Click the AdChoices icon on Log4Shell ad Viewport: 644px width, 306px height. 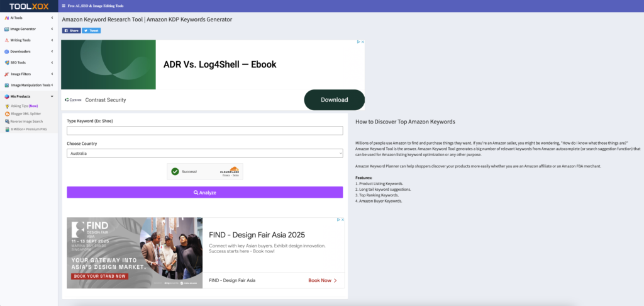click(358, 42)
